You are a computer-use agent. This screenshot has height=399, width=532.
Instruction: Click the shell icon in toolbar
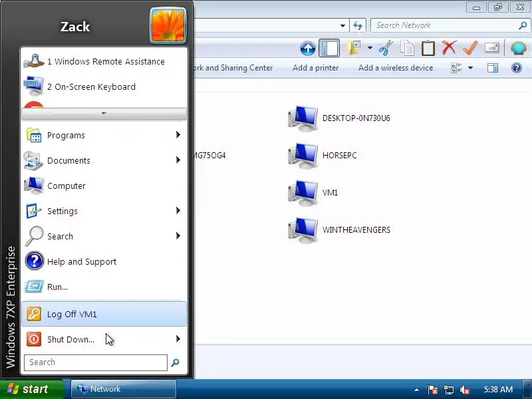click(x=519, y=48)
